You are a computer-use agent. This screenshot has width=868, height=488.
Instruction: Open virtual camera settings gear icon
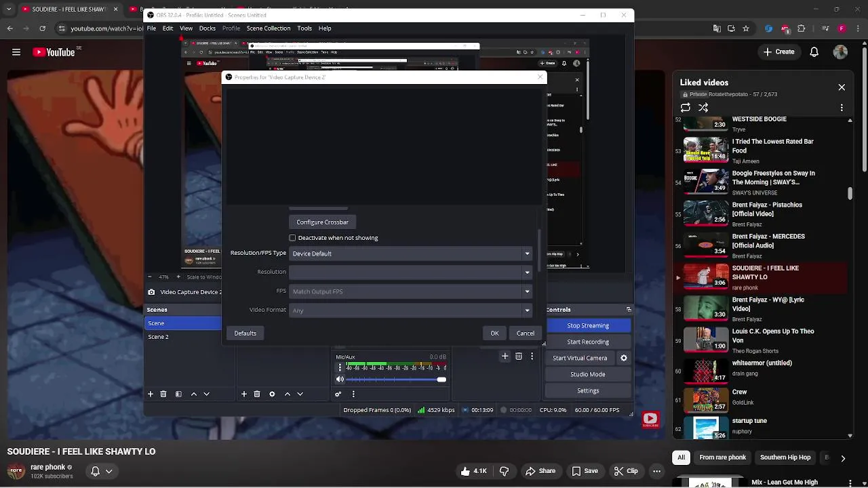coord(624,358)
